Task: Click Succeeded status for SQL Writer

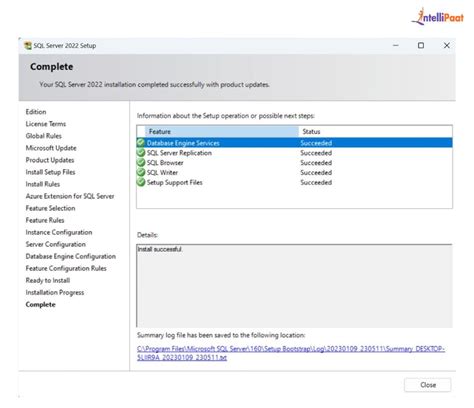Action: pyautogui.click(x=316, y=172)
